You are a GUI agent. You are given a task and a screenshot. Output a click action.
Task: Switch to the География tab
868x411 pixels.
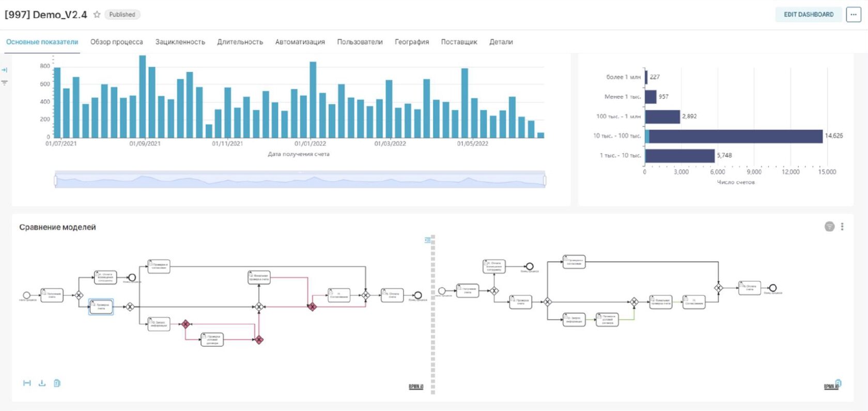pyautogui.click(x=412, y=42)
